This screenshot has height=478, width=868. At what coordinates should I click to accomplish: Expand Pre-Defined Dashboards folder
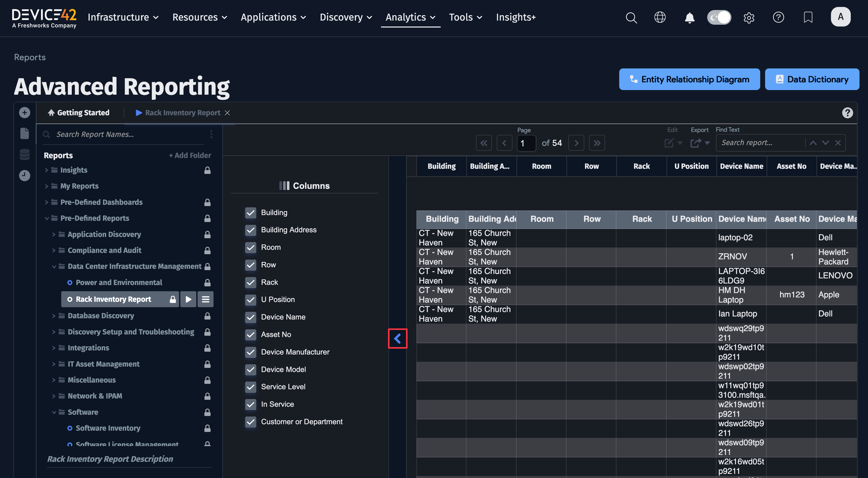point(47,202)
